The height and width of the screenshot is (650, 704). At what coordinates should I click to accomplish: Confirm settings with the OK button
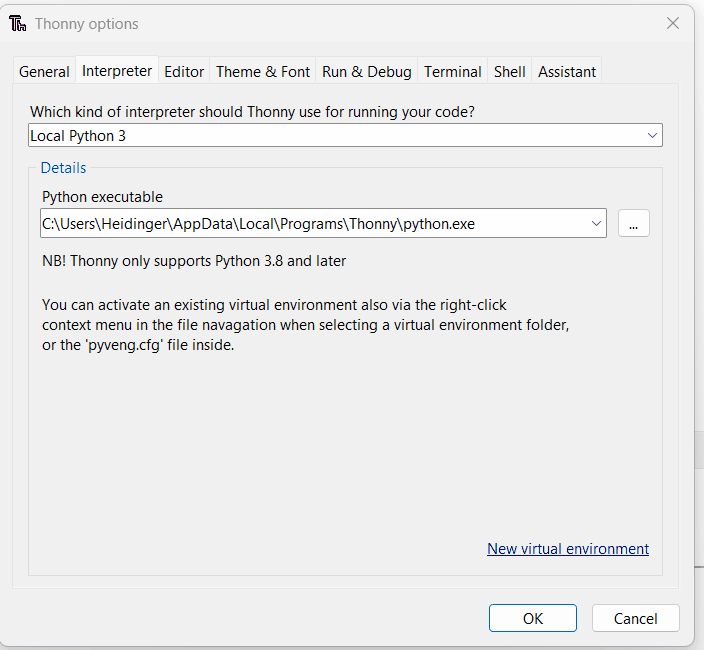click(532, 618)
